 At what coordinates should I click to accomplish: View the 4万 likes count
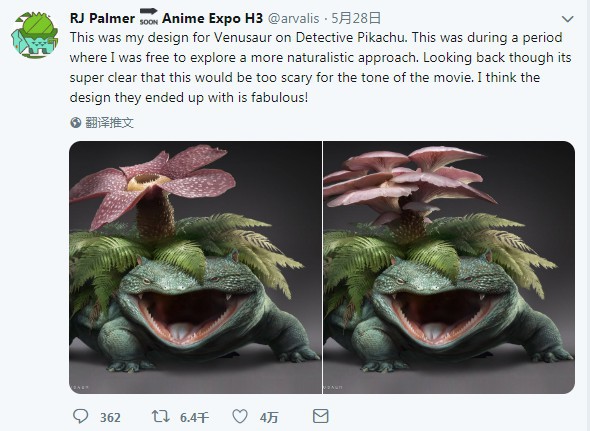pos(269,417)
